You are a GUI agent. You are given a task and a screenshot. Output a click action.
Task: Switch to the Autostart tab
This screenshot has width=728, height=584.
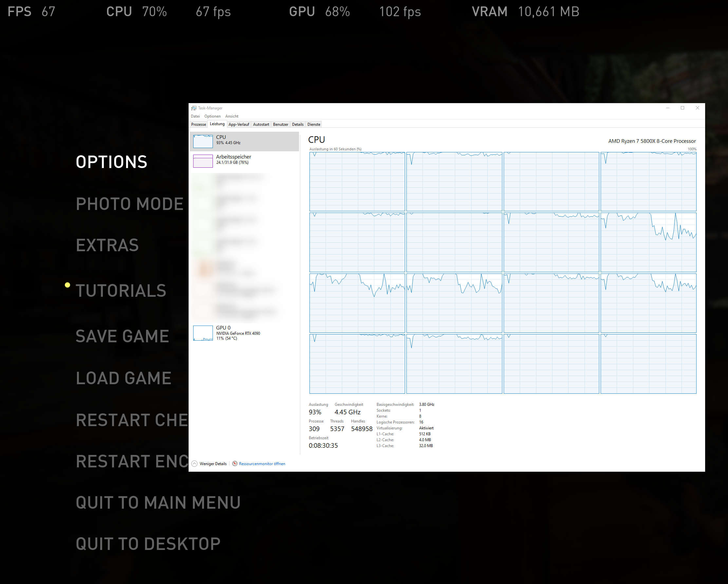click(x=261, y=124)
